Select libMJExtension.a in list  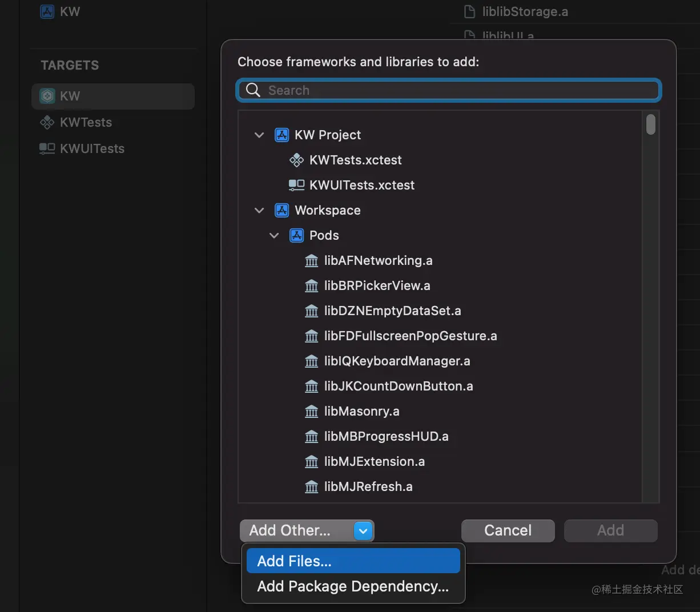tap(375, 461)
